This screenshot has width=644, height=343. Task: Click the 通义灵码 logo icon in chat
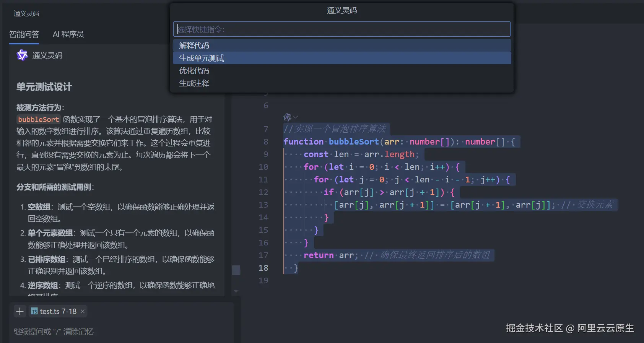[22, 55]
